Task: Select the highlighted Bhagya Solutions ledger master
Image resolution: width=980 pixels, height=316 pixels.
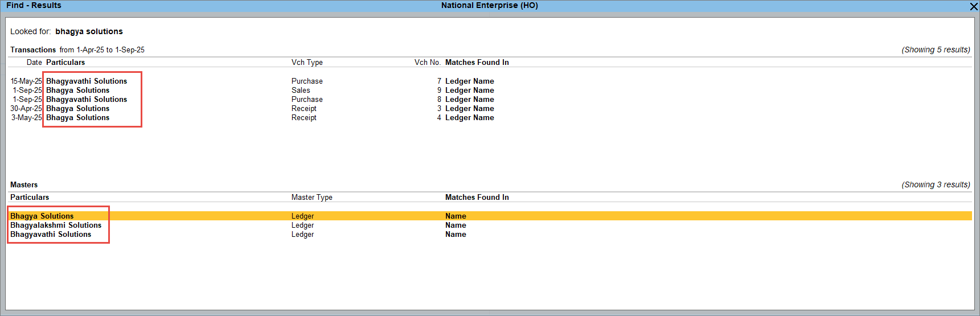Action: pos(42,216)
